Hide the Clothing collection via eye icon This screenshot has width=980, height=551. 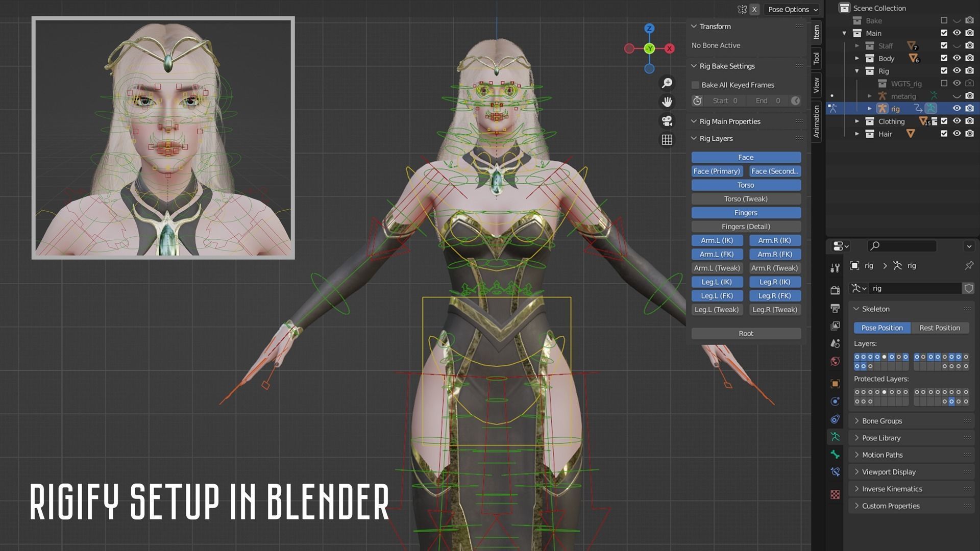pos(957,121)
